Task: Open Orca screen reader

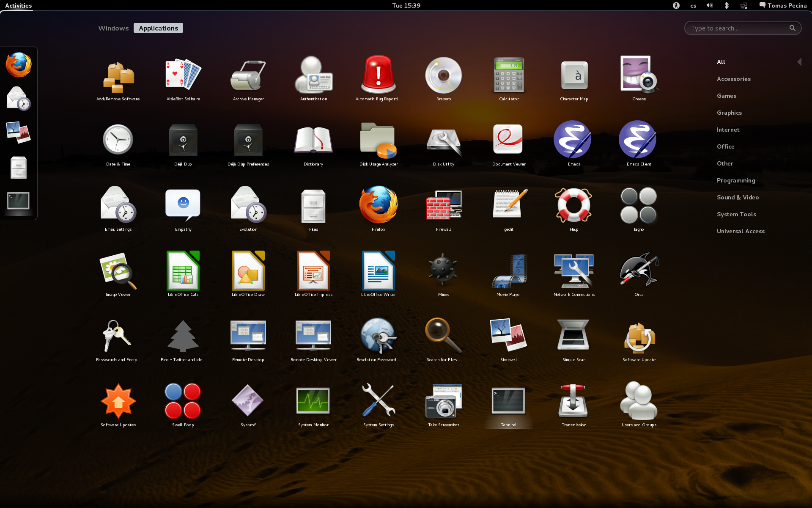Action: click(x=639, y=275)
